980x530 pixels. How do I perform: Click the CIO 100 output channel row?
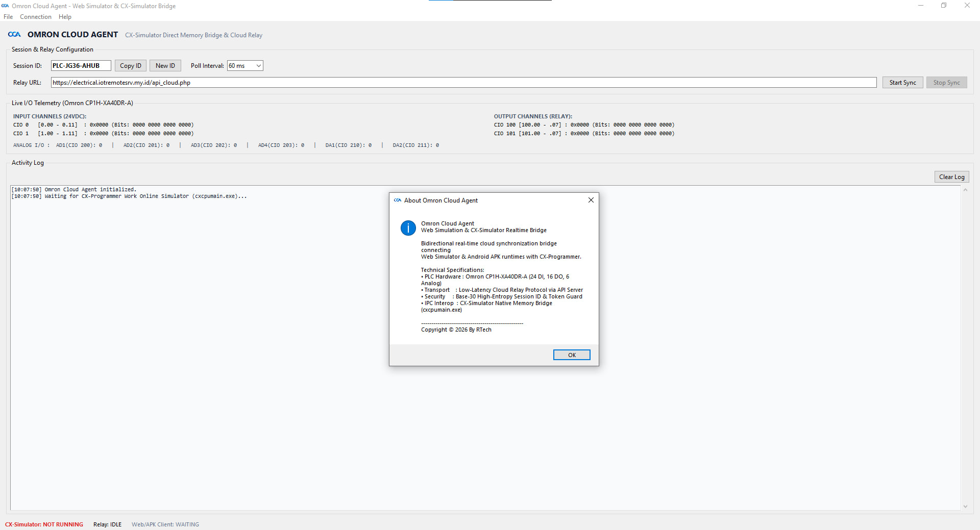(x=584, y=125)
